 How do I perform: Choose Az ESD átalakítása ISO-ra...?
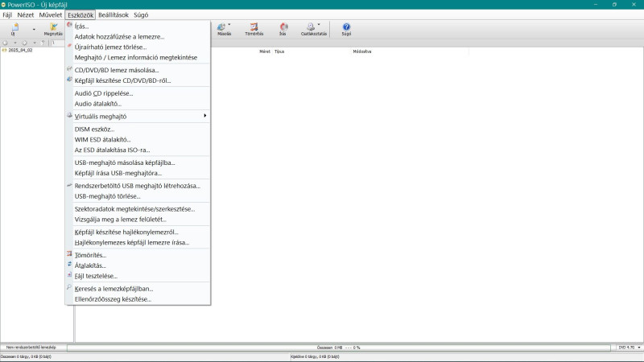[138, 150]
